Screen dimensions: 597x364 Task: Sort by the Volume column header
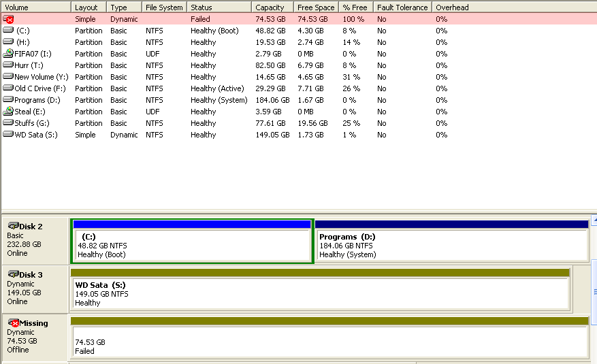pyautogui.click(x=35, y=7)
